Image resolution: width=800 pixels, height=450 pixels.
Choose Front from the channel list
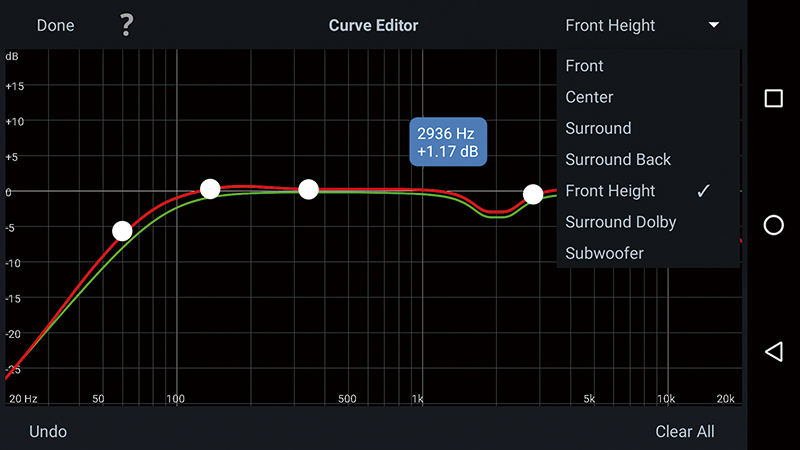[585, 66]
